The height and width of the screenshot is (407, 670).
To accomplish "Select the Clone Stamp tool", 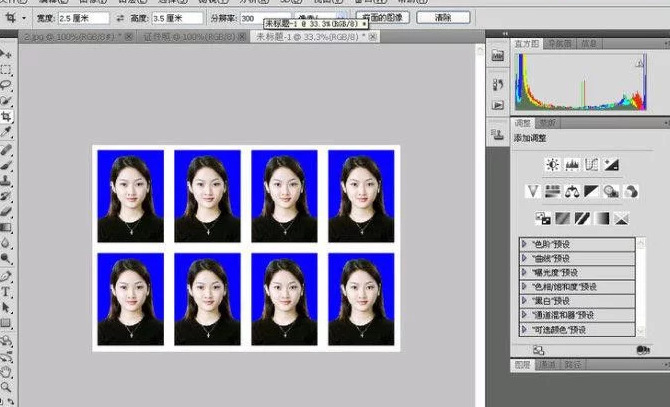I will click(x=6, y=180).
